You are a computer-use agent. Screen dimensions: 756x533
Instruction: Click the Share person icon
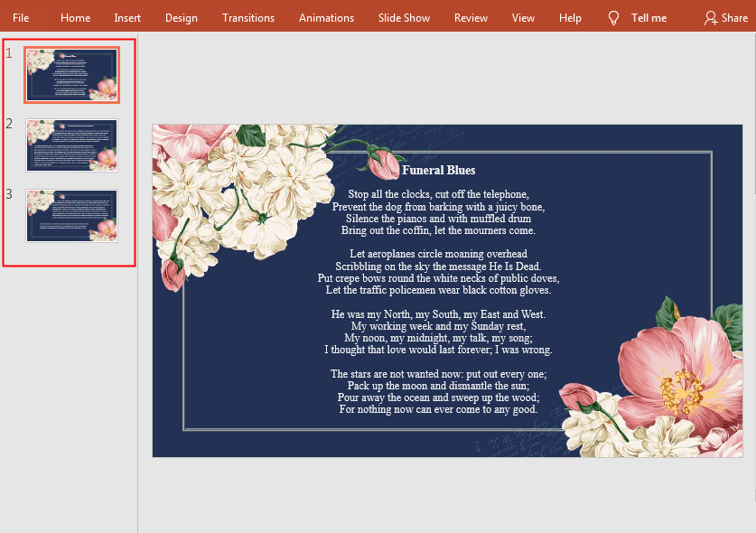pyautogui.click(x=711, y=18)
